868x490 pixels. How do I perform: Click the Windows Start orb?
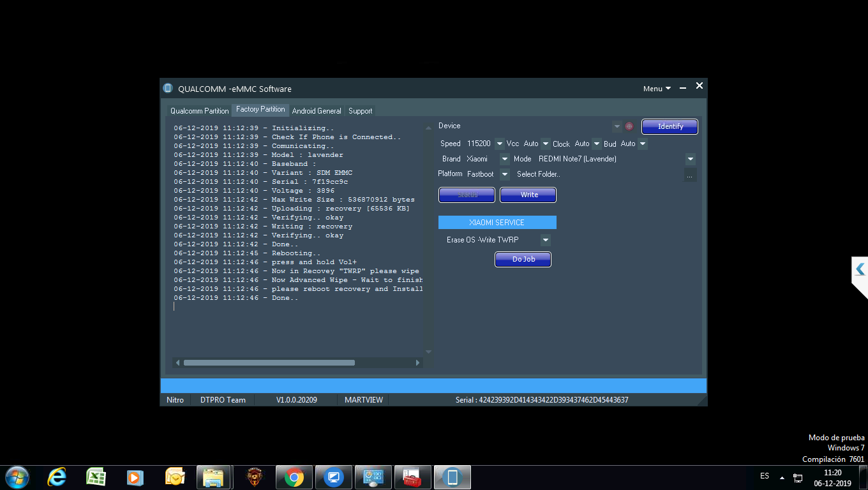coord(17,477)
